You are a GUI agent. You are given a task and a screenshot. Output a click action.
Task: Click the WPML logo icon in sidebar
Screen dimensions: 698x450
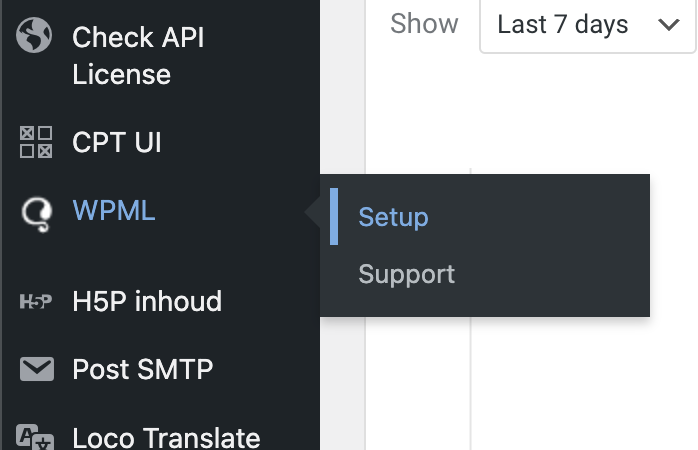pos(37,214)
